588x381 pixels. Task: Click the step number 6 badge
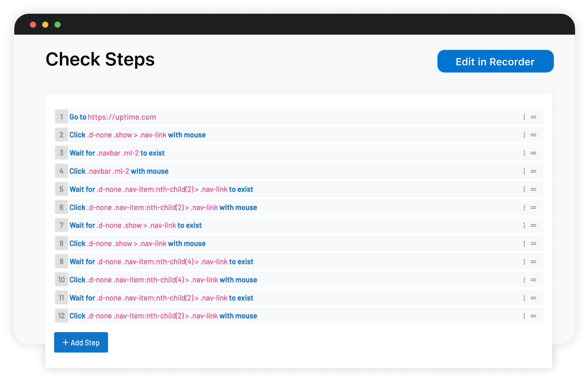(61, 207)
